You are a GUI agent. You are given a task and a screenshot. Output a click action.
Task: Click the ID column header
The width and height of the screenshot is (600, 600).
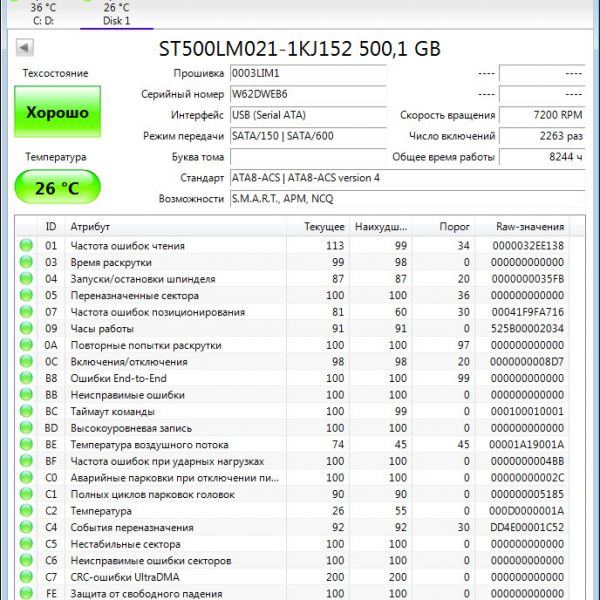(51, 227)
